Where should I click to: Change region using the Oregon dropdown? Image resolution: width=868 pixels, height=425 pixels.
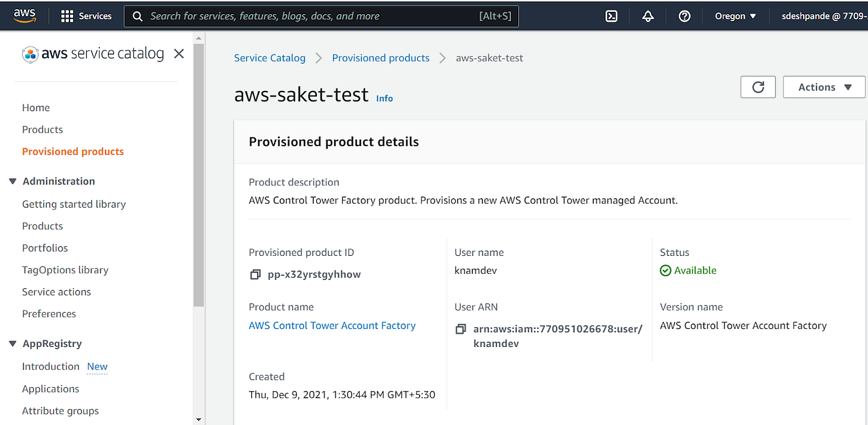[735, 16]
